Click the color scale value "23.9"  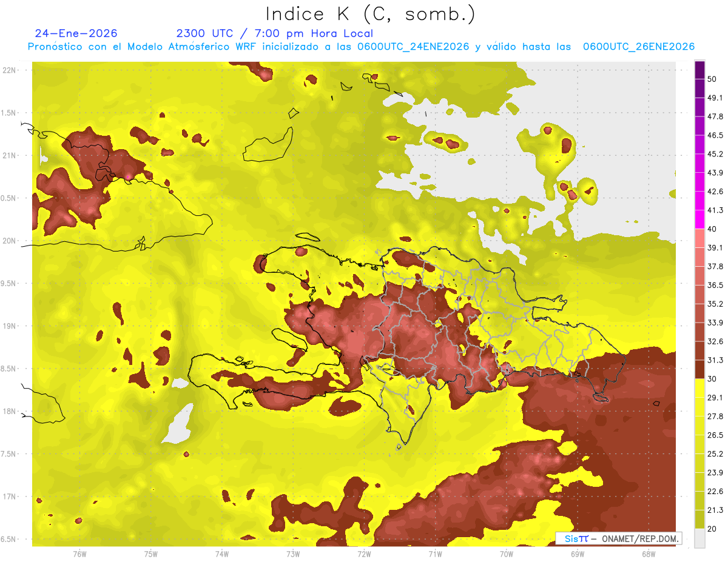pyautogui.click(x=715, y=472)
